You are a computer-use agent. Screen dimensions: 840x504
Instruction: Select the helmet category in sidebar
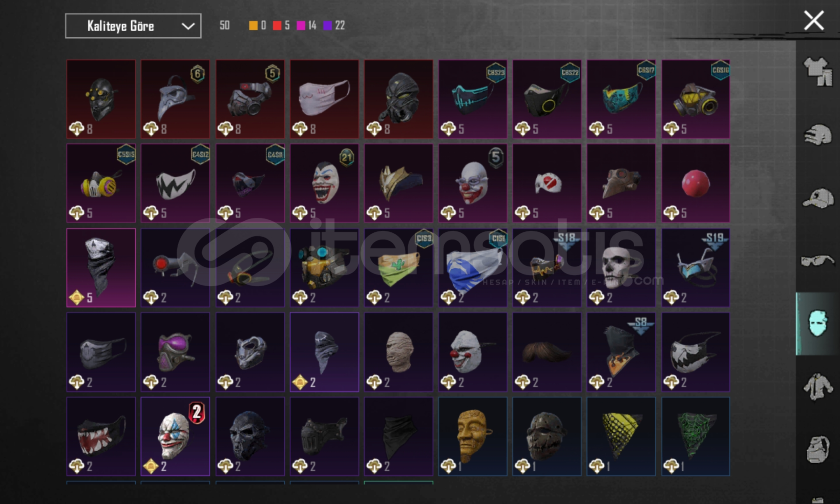818,135
